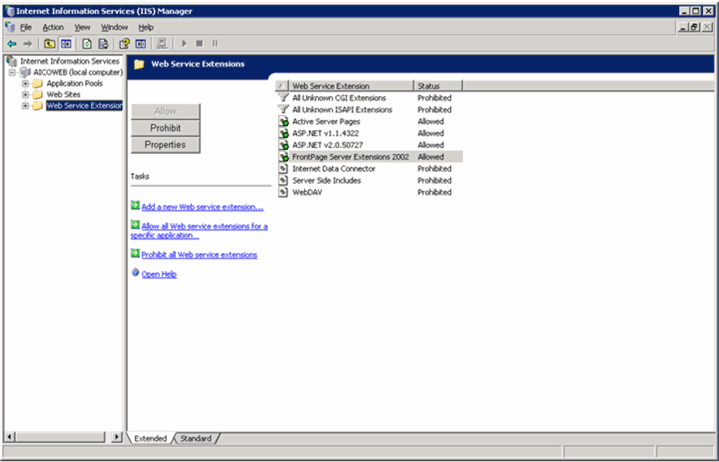
Task: Sort by the Web Service Extension column header
Action: point(351,86)
